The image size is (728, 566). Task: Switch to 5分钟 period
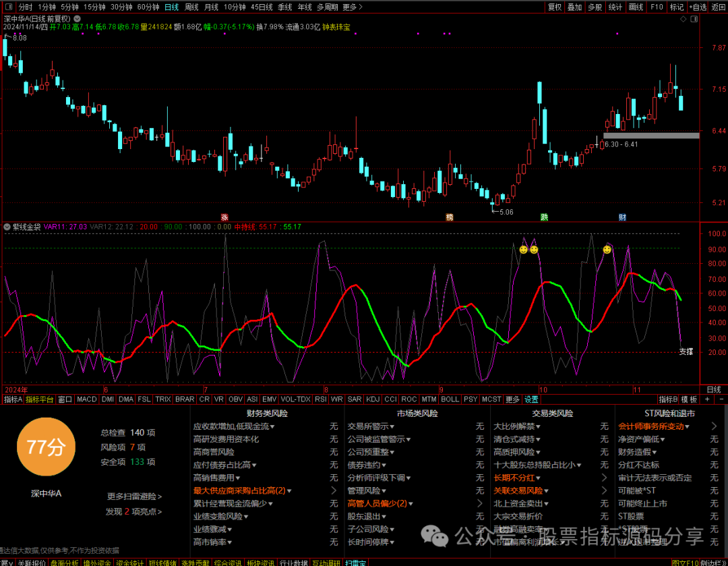point(69,7)
